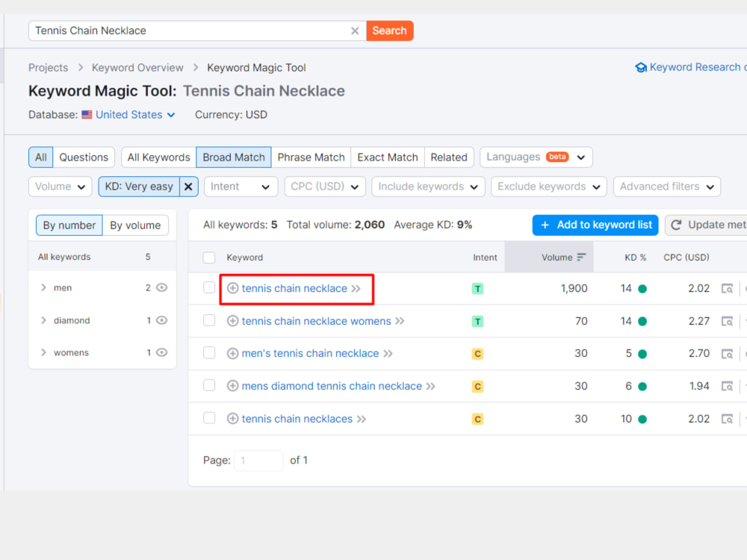Viewport: 747px width, 560px height.
Task: Click the C intent badge for men's tennis chain necklace
Action: [477, 354]
